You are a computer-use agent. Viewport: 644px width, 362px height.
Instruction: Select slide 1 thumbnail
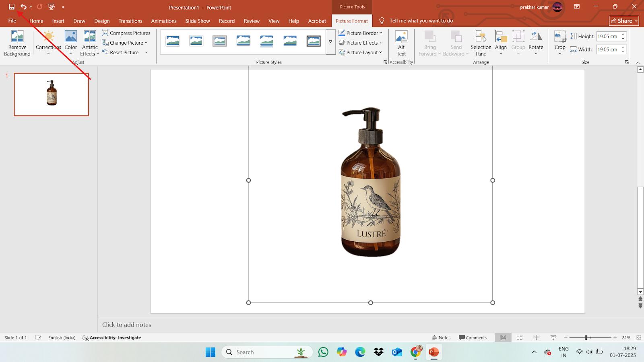point(52,95)
